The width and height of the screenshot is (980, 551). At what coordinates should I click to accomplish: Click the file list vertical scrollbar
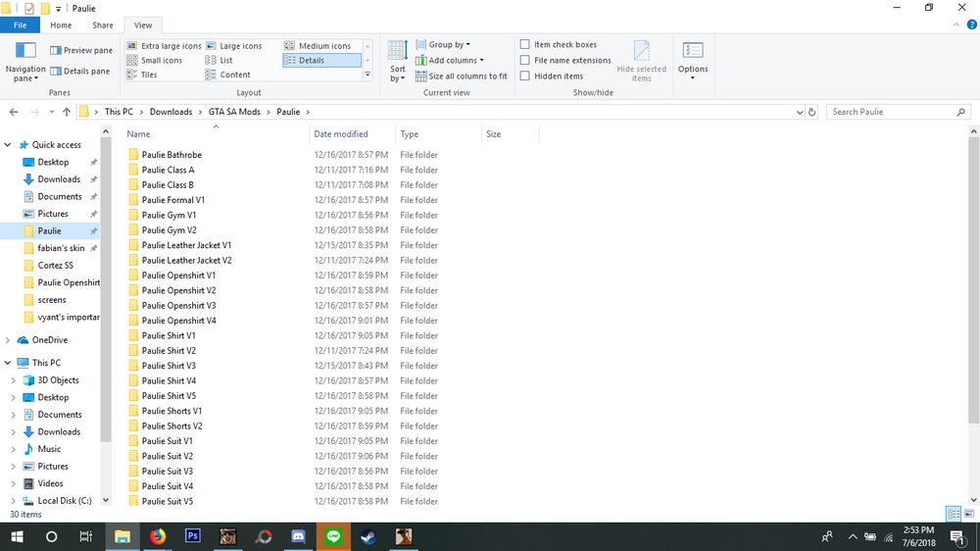tap(974, 280)
